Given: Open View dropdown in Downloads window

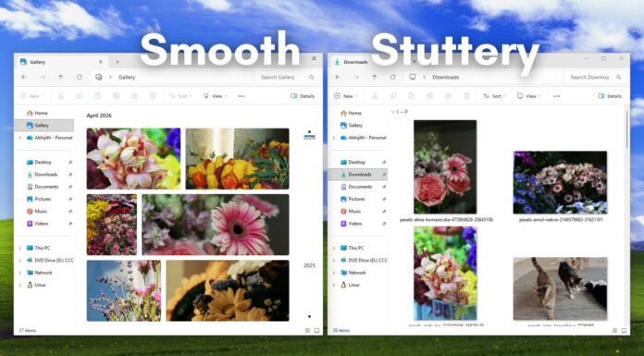Looking at the screenshot, I should [x=529, y=96].
